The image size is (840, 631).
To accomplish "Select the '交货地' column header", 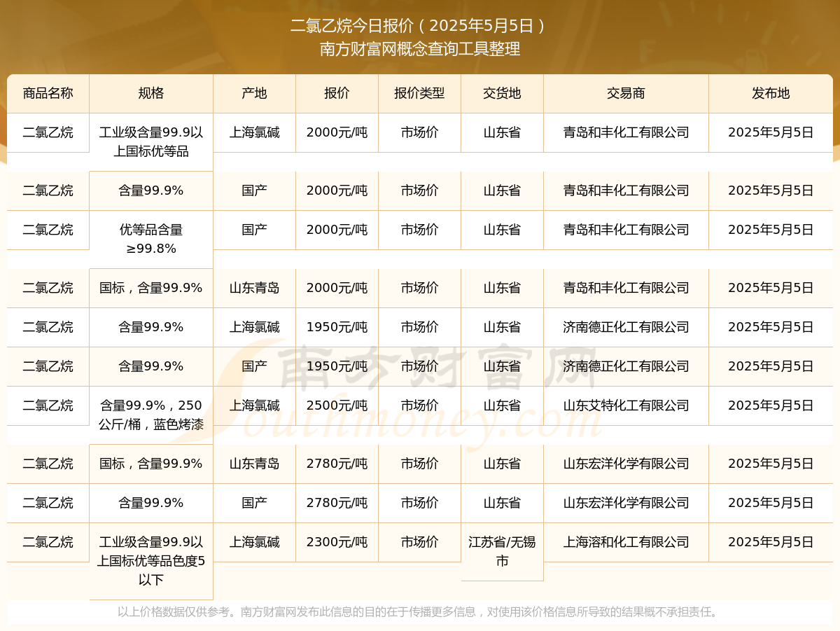I will click(x=502, y=93).
